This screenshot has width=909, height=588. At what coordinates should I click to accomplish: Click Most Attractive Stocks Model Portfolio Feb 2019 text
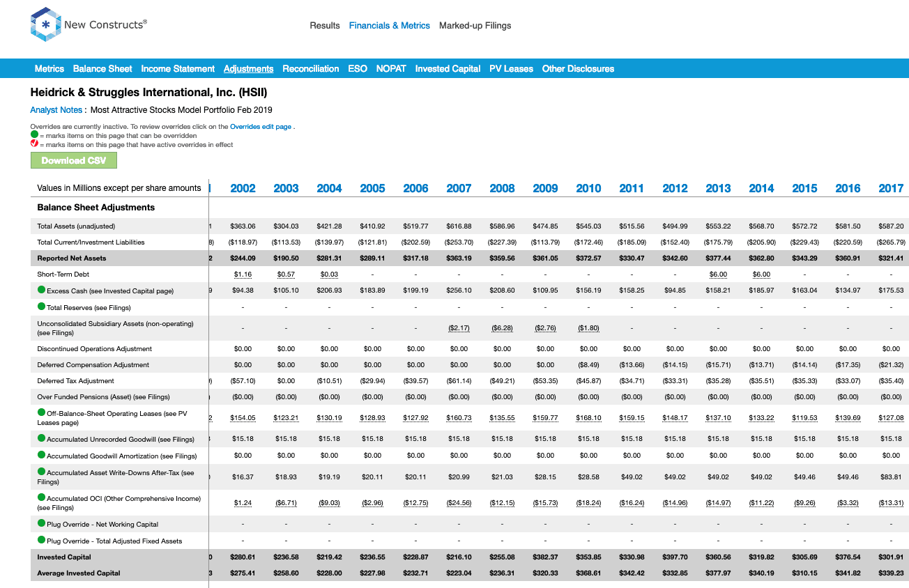181,109
